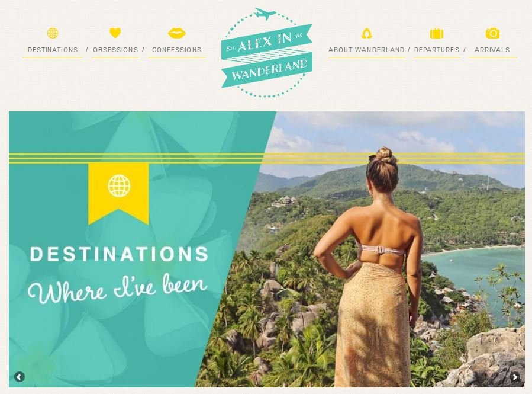This screenshot has height=394, width=532.
Task: Click the lips icon above Confessions
Action: click(x=177, y=33)
